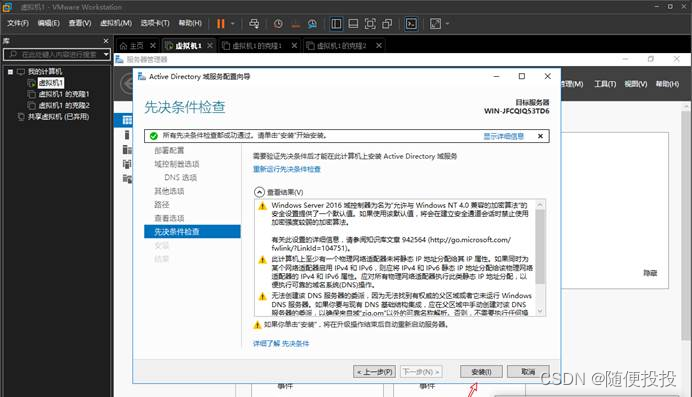Open the 文件(F) menu
Image resolution: width=692 pixels, height=397 pixels.
[18, 23]
